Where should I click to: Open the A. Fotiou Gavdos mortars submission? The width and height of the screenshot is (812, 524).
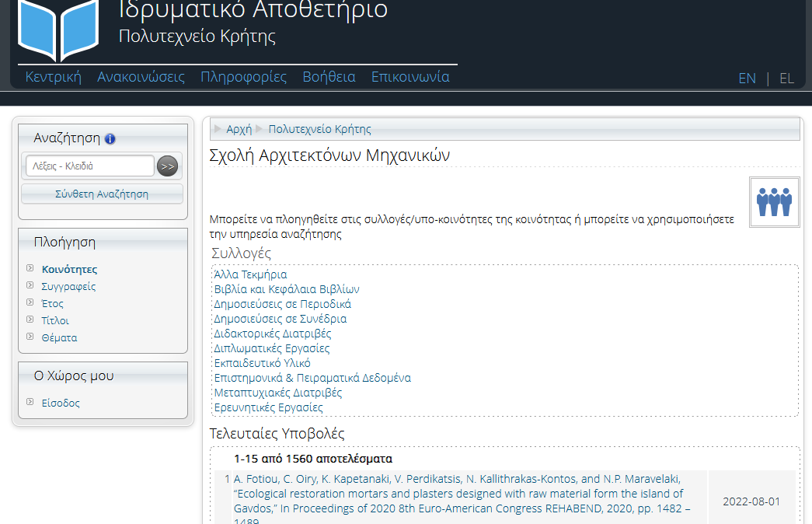(x=462, y=498)
